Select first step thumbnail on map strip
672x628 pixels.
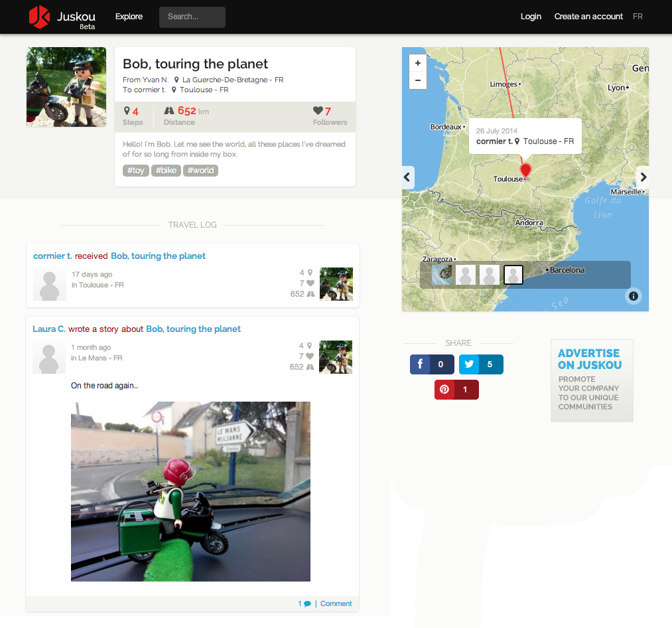(x=442, y=275)
